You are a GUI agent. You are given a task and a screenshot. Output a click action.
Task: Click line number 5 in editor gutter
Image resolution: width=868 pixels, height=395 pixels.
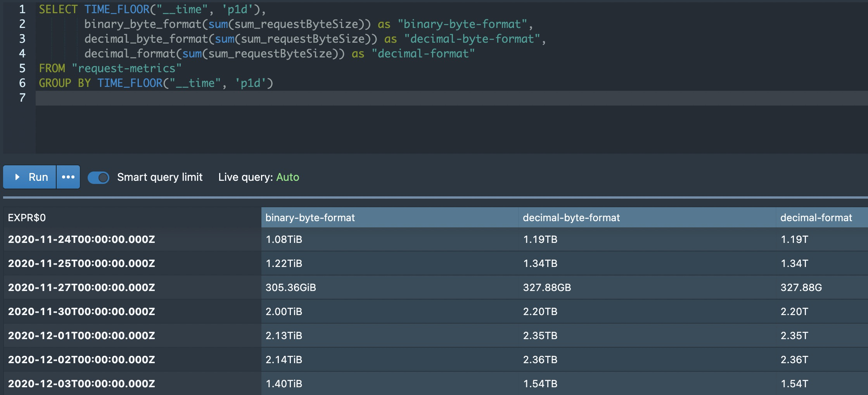pyautogui.click(x=22, y=68)
